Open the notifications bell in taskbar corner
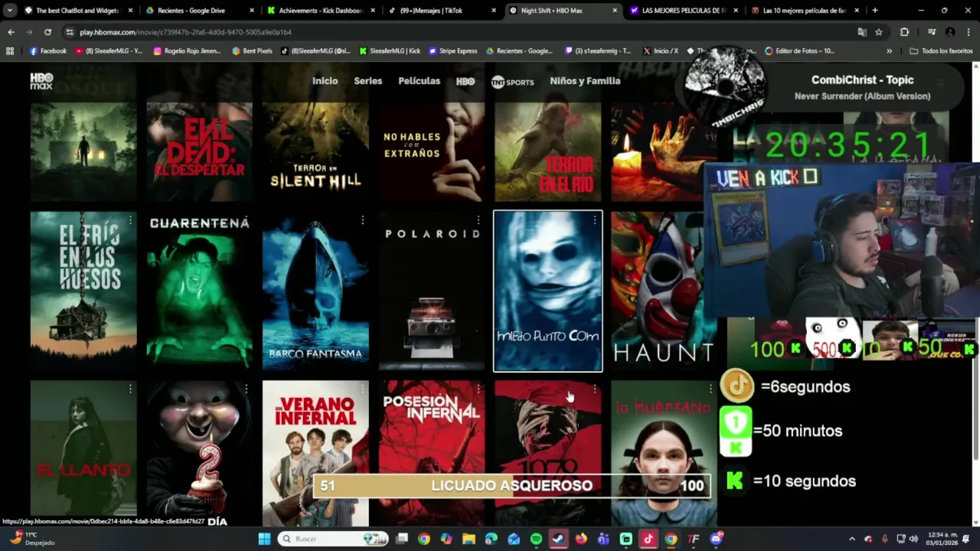This screenshot has width=980, height=551. [x=967, y=539]
